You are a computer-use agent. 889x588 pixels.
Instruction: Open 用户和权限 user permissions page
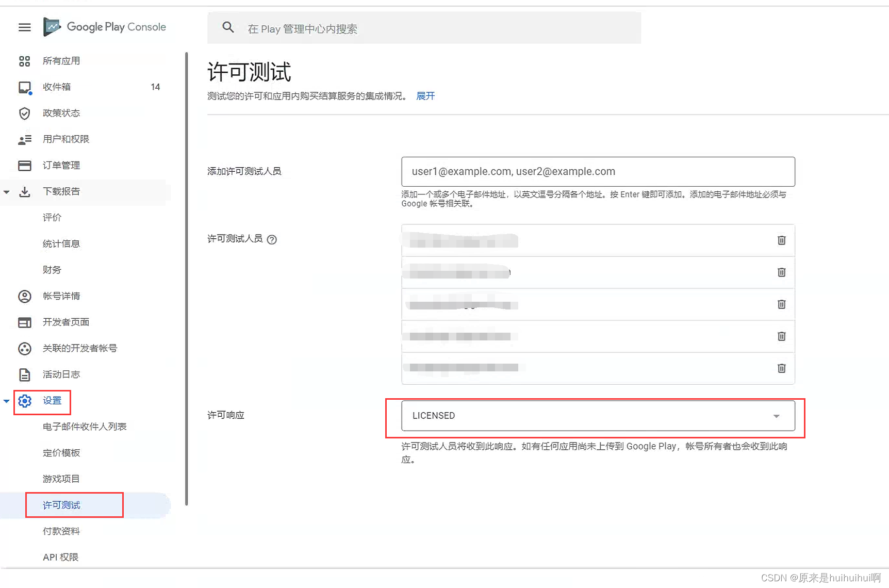[67, 139]
